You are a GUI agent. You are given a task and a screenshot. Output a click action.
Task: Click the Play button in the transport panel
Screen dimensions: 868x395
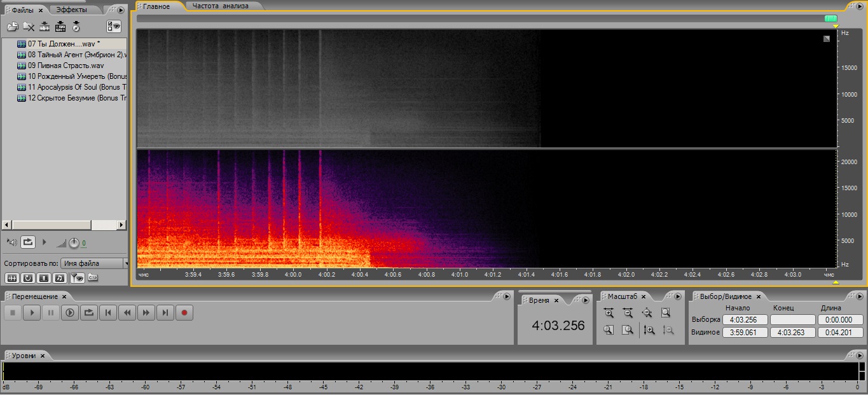coord(31,312)
